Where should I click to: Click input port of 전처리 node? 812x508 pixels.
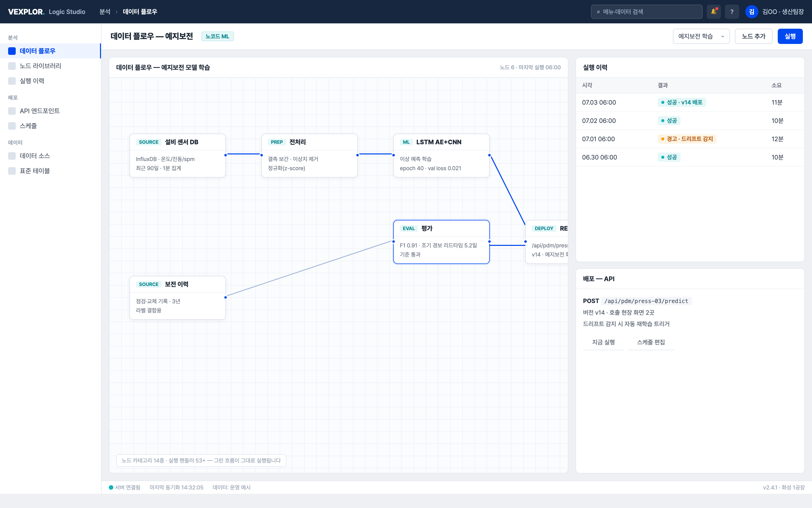click(x=262, y=155)
